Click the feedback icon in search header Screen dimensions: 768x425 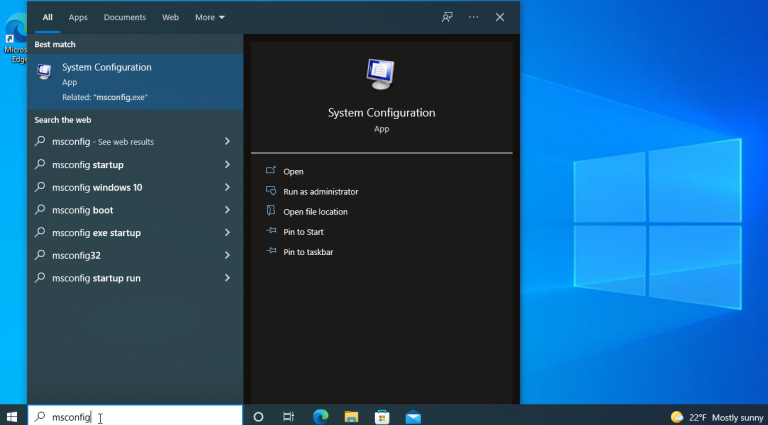click(447, 17)
